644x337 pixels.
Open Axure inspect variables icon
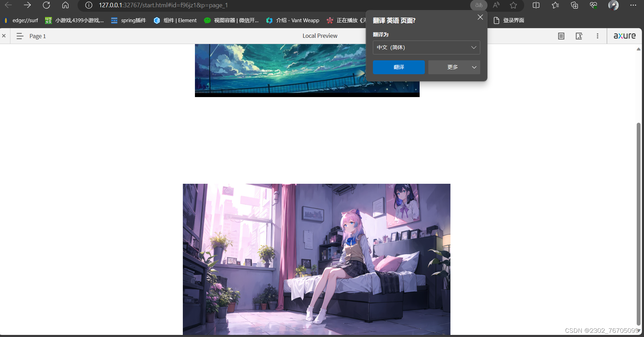click(x=579, y=36)
